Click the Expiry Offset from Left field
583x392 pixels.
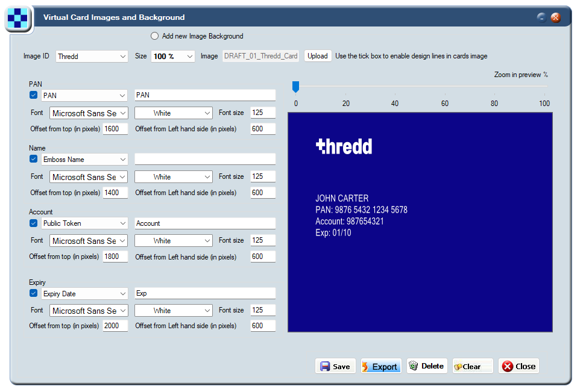[x=263, y=326]
